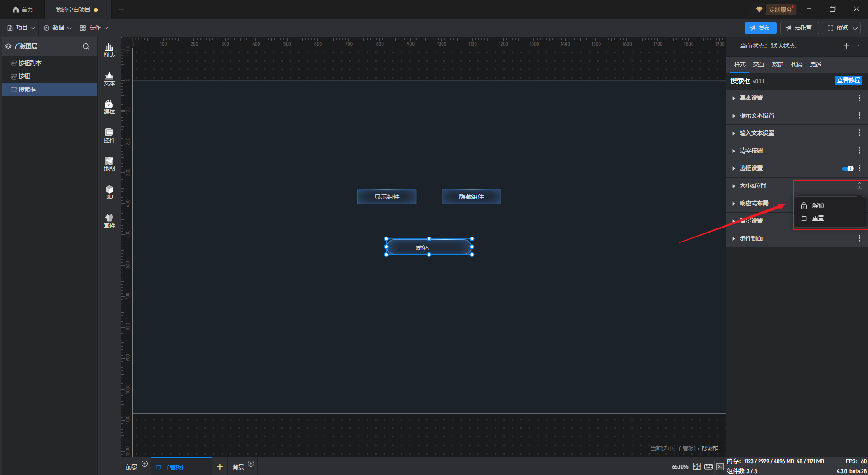Click the 预览 preview button
Viewport: 868px width, 475px height.
click(837, 28)
